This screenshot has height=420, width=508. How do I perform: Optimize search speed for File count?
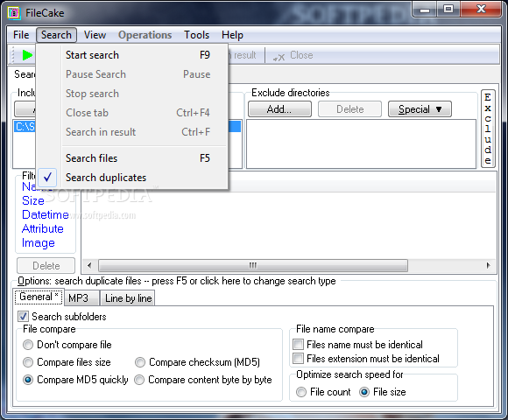[x=301, y=392]
